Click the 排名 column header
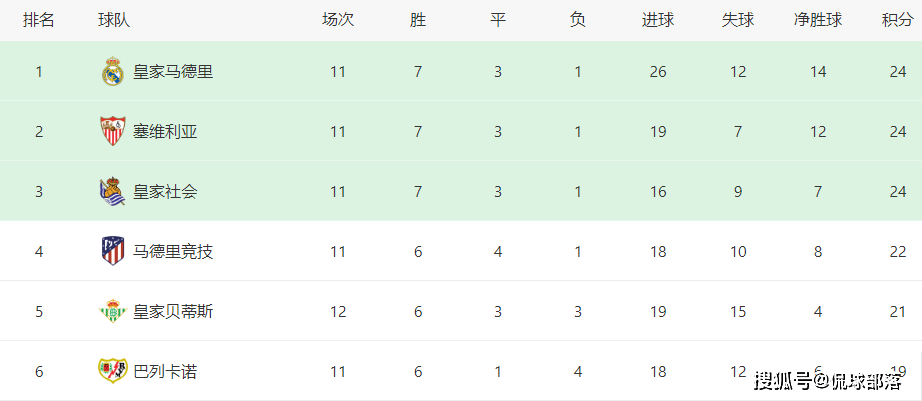Image resolution: width=922 pixels, height=401 pixels. (39, 20)
